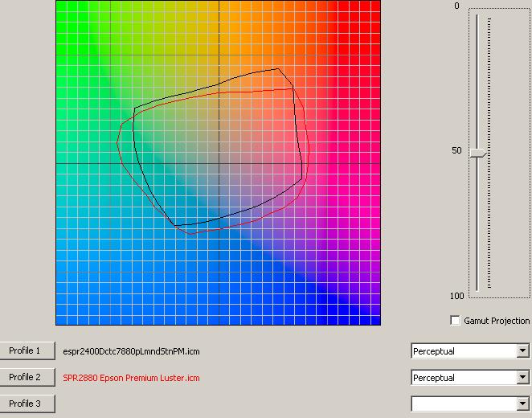Click the 100 label on slider scale

tap(456, 296)
